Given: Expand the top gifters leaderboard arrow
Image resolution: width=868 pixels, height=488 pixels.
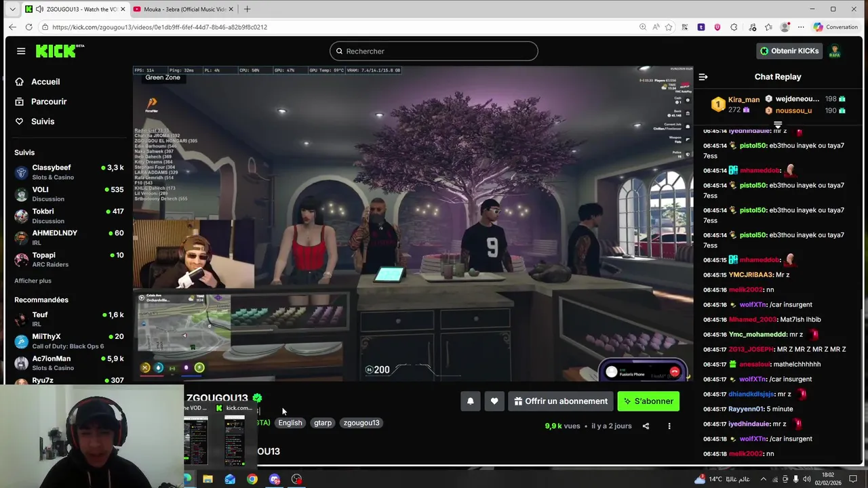Looking at the screenshot, I should 778,125.
